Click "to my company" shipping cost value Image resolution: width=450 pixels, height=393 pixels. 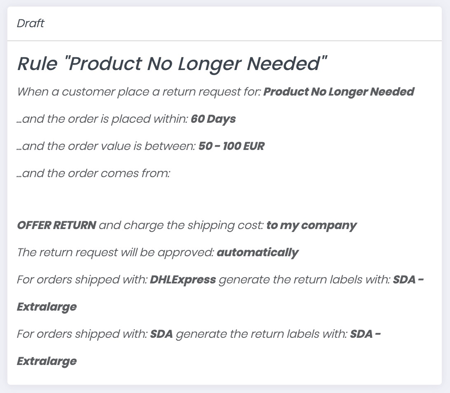click(x=311, y=225)
